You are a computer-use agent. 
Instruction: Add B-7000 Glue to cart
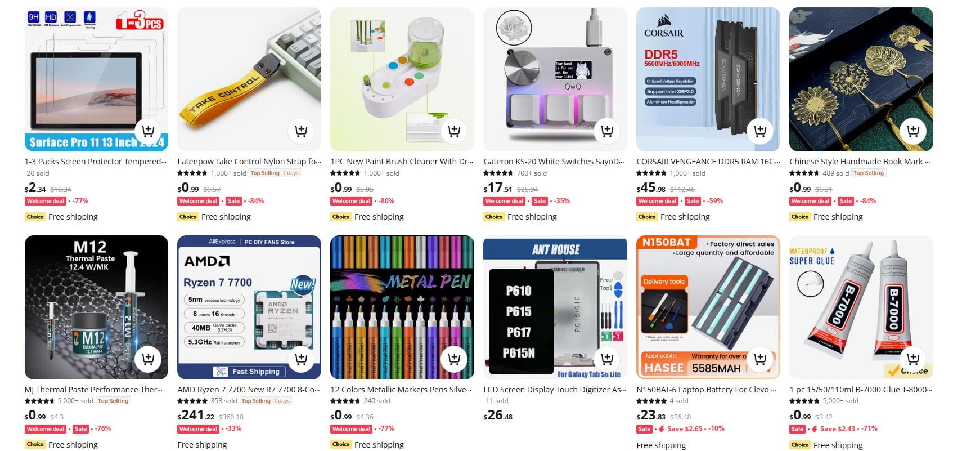point(913,359)
